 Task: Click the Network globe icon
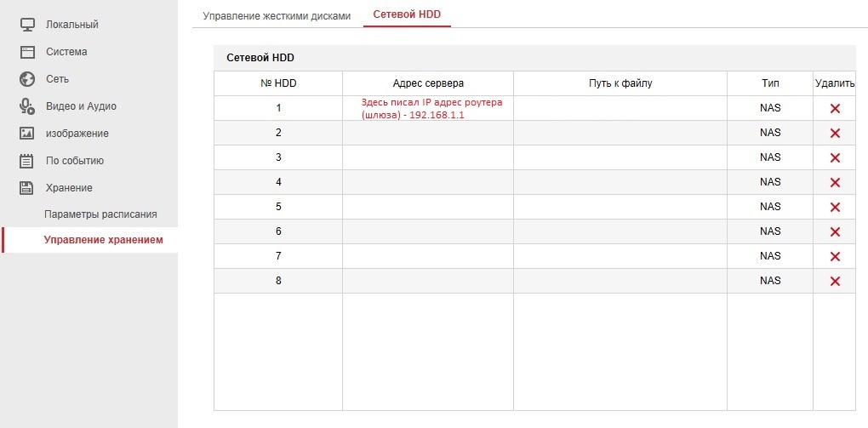26,78
